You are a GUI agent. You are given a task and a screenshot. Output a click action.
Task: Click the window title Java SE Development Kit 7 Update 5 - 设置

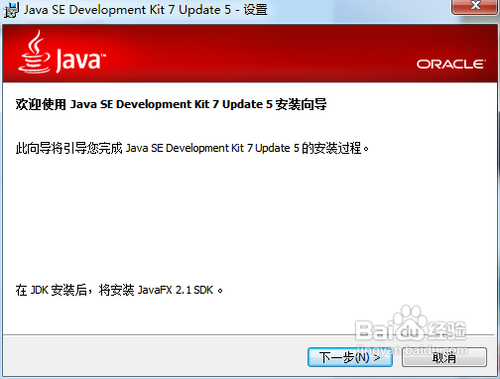145,10
